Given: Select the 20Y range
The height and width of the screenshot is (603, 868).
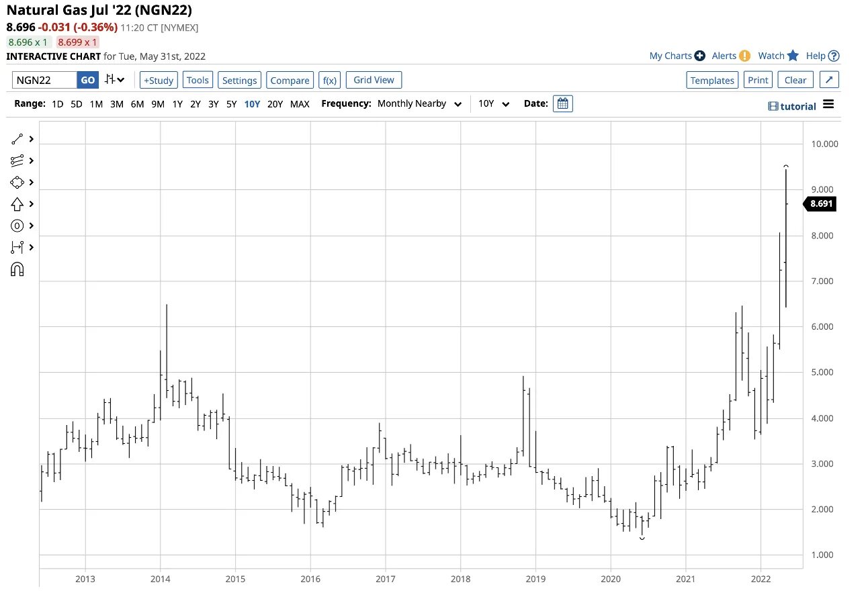Looking at the screenshot, I should (275, 104).
